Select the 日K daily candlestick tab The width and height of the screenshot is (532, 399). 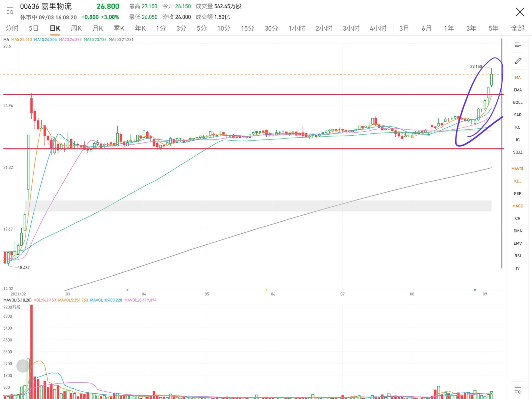[55, 28]
